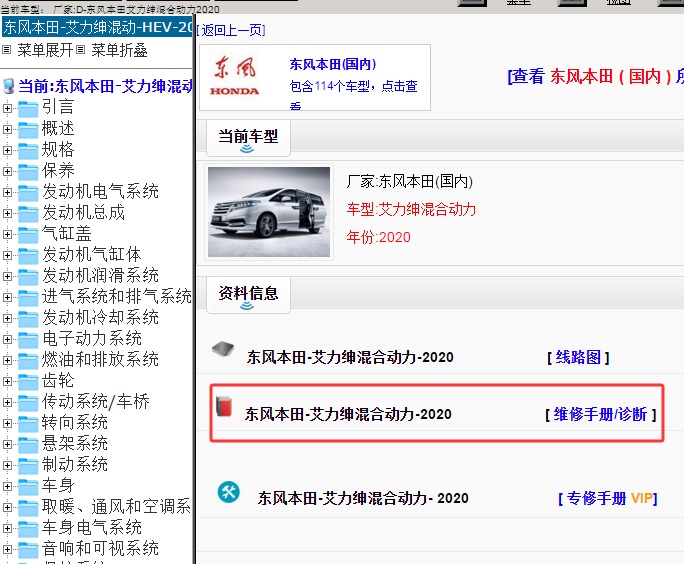Click the 厂家:东风本田(国内) text
This screenshot has height=564, width=684.
(410, 181)
